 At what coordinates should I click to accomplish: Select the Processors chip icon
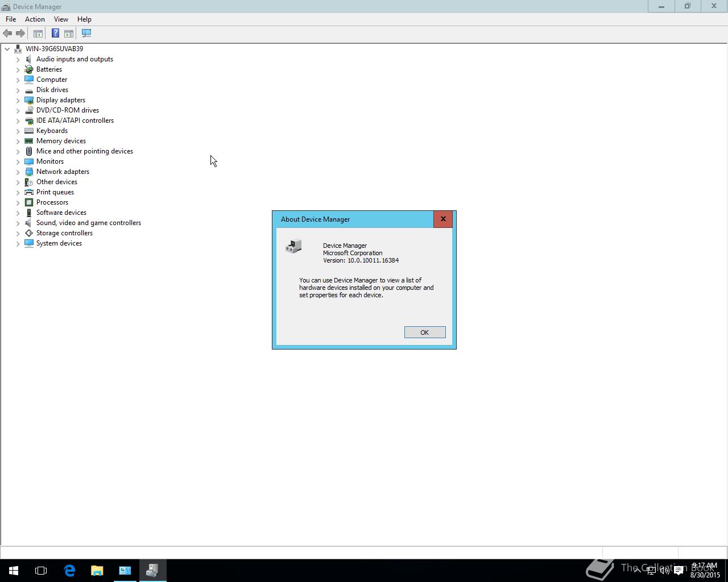pyautogui.click(x=29, y=202)
